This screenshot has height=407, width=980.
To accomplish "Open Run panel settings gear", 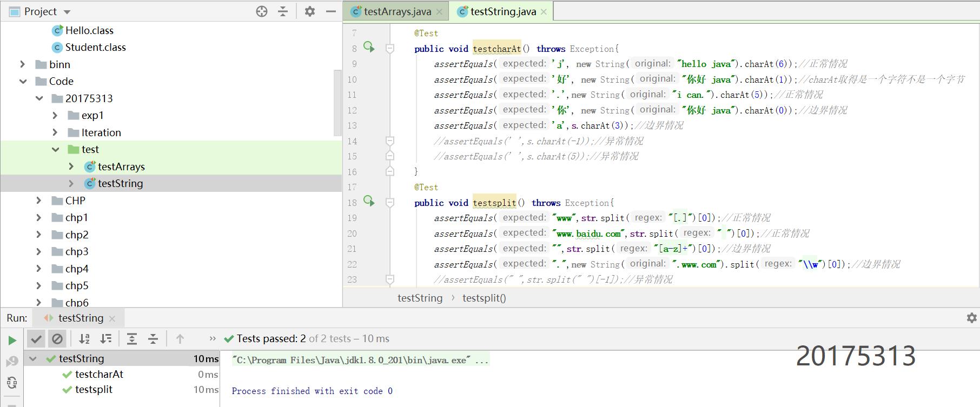I will [971, 318].
